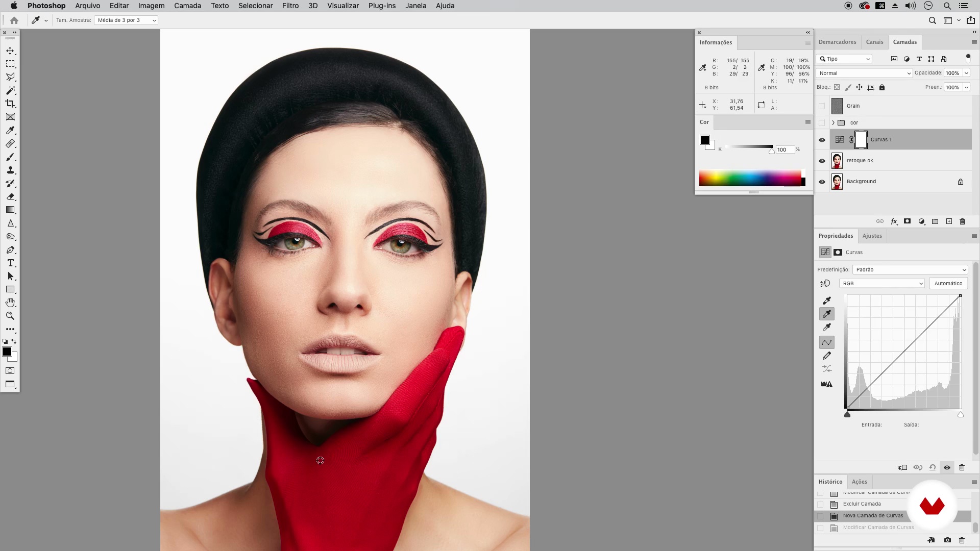Delete layer using Layers panel trash icon
The image size is (980, 551).
coord(963,221)
